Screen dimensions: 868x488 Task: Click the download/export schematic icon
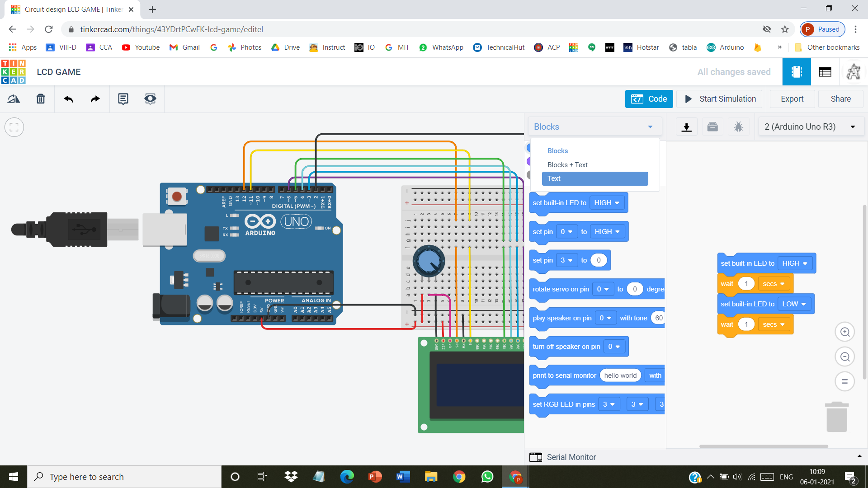(x=687, y=126)
